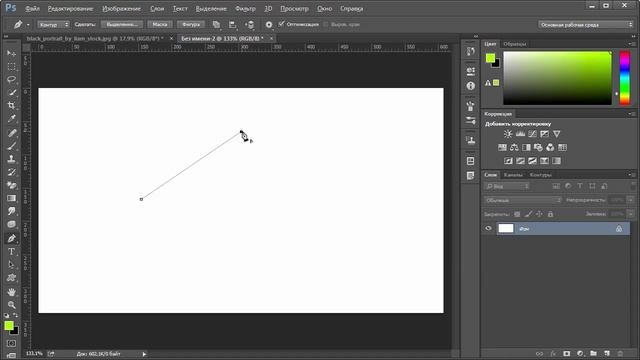This screenshot has width=640, height=360.
Task: Select the Custom Shape tool
Action: point(11,278)
